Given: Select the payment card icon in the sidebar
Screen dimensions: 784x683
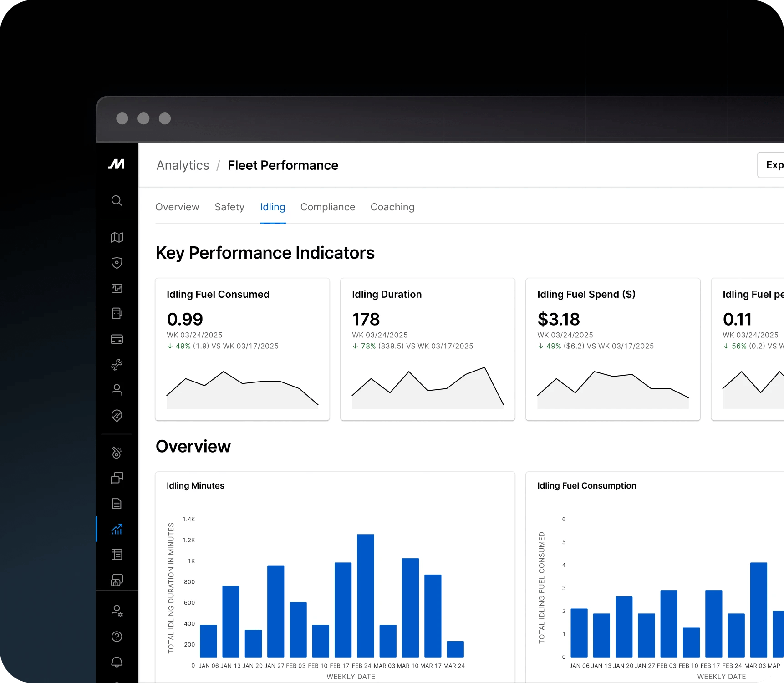Looking at the screenshot, I should 117,339.
